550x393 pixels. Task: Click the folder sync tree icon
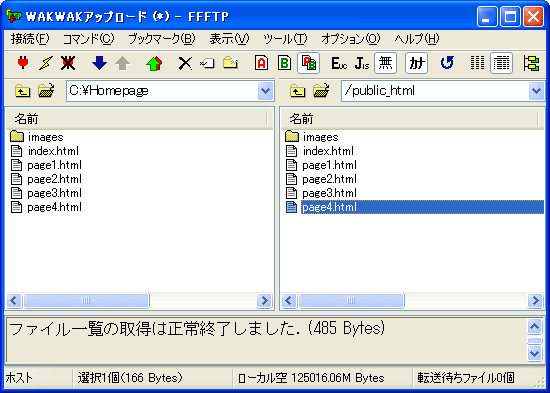click(531, 63)
